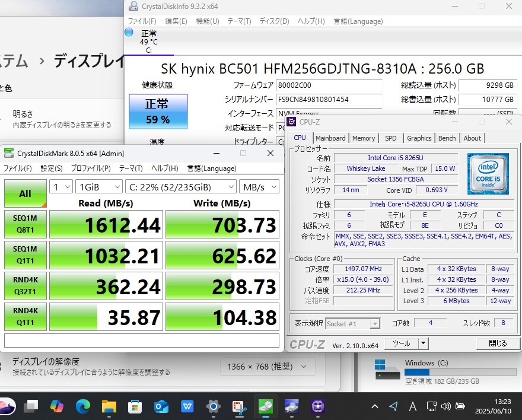Run the SEQ1M Q8T1 benchmark
Screen dimensions: 522x420
pyautogui.click(x=26, y=224)
